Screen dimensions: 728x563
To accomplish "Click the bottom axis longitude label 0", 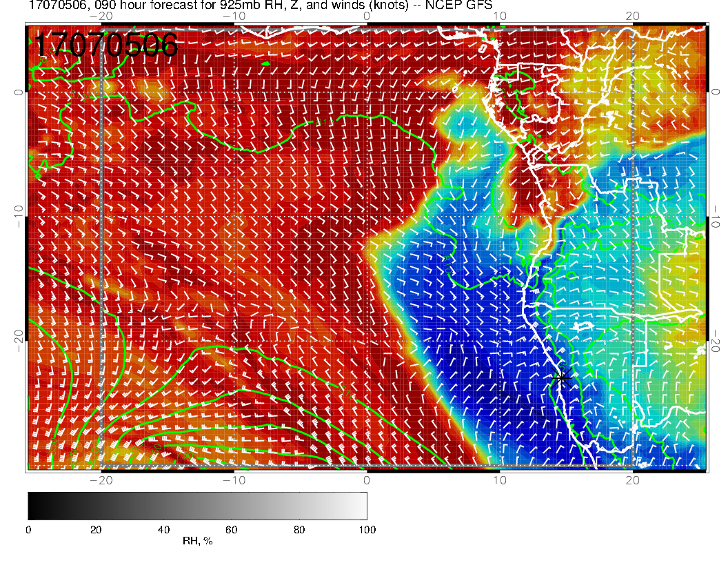I will tap(367, 480).
